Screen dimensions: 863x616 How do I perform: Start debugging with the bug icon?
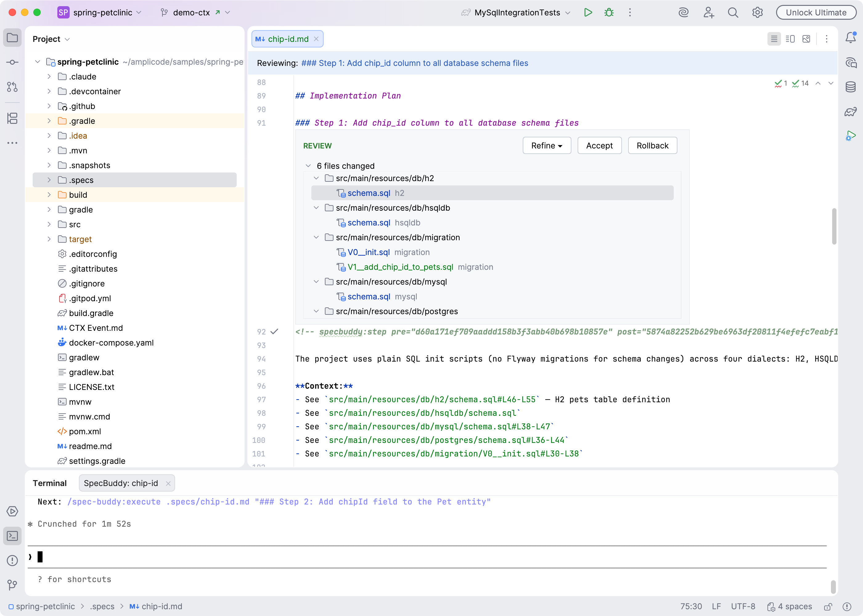point(609,13)
